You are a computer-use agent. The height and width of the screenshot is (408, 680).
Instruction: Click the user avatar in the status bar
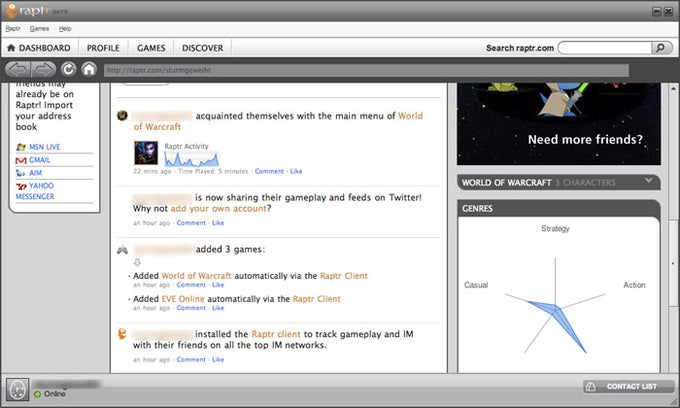pos(17,389)
